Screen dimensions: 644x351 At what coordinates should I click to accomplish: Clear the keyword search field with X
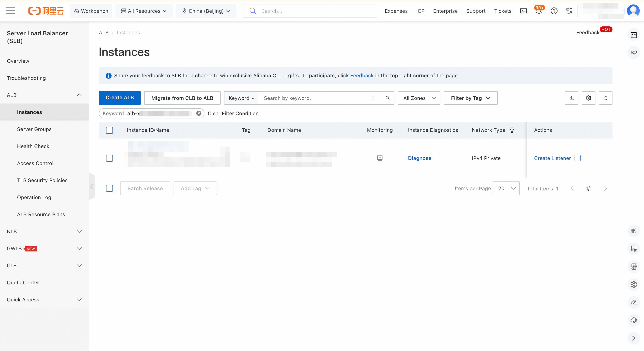point(374,98)
